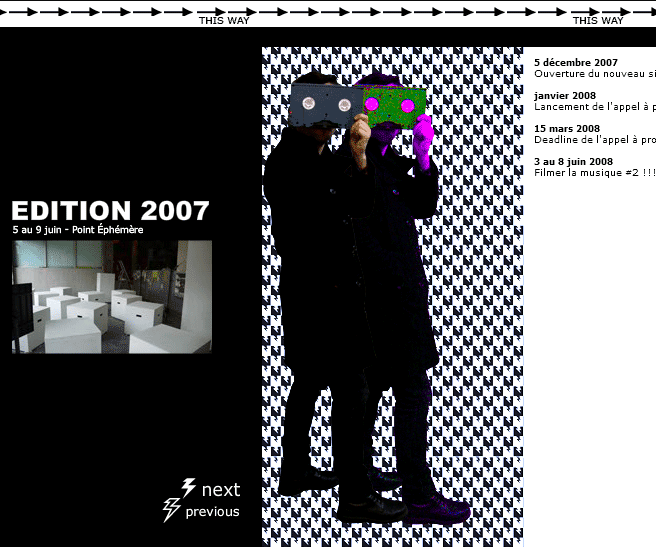Select the '5 au 9 juin - Point Éphémère' subtitle
The width and height of the screenshot is (656, 547).
click(78, 230)
